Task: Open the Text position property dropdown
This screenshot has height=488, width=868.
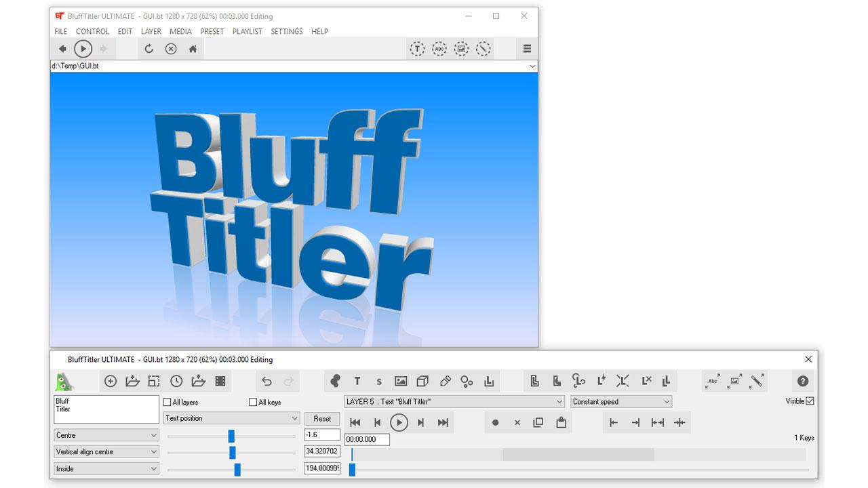Action: point(231,418)
